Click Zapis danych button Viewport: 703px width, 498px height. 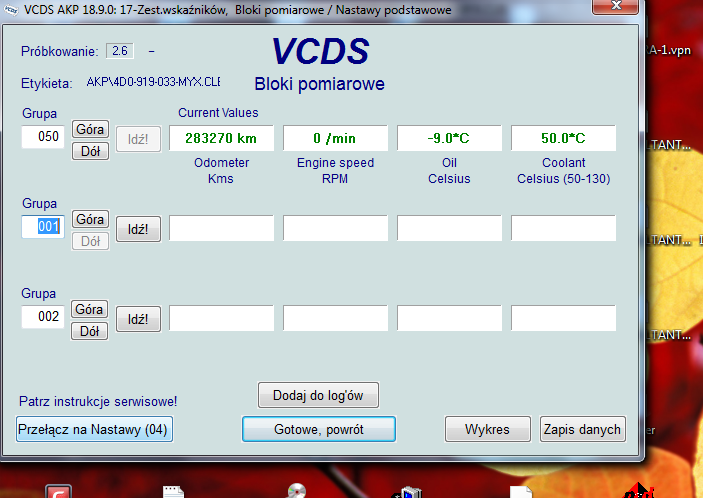pos(582,429)
